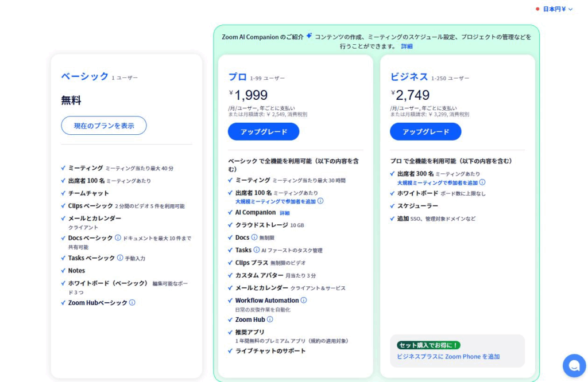Click info icon after Pro plan 大規模ミーティング link
Viewport: 588px width, 382px height.
pyautogui.click(x=320, y=201)
